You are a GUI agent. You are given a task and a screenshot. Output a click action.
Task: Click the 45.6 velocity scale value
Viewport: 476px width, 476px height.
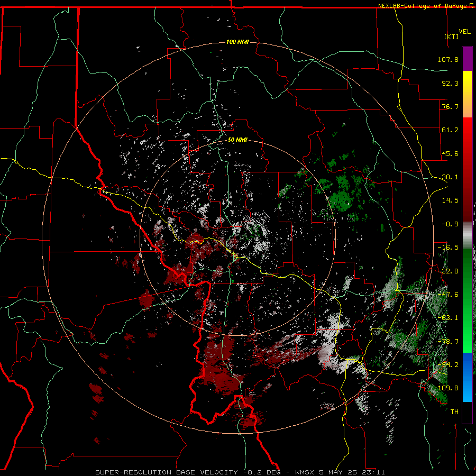point(450,153)
